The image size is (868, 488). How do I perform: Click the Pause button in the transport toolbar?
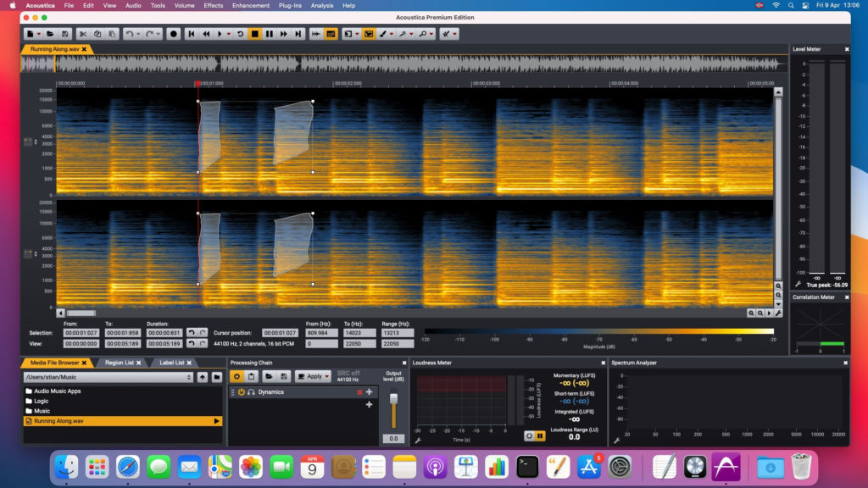[270, 34]
